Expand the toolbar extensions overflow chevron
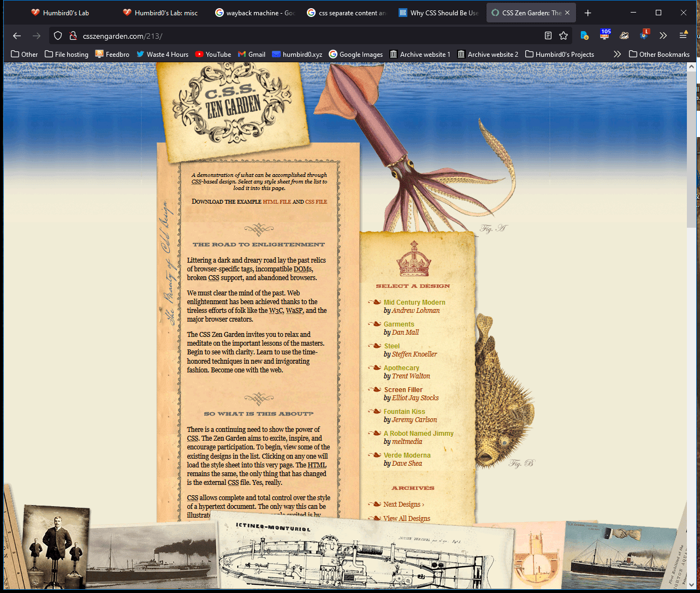This screenshot has width=700, height=593. pos(663,36)
